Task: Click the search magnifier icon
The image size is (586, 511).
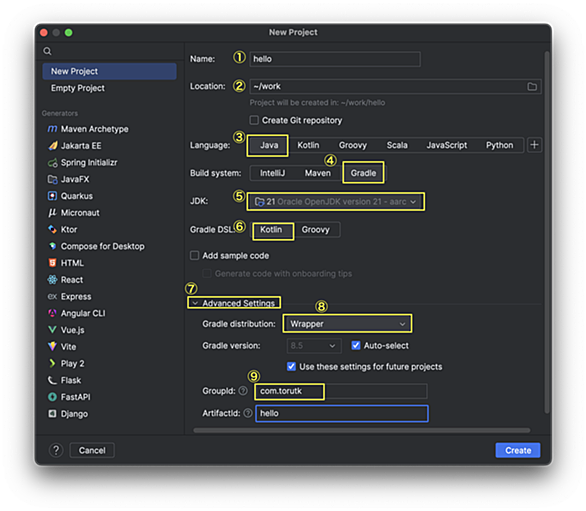Action: point(47,51)
